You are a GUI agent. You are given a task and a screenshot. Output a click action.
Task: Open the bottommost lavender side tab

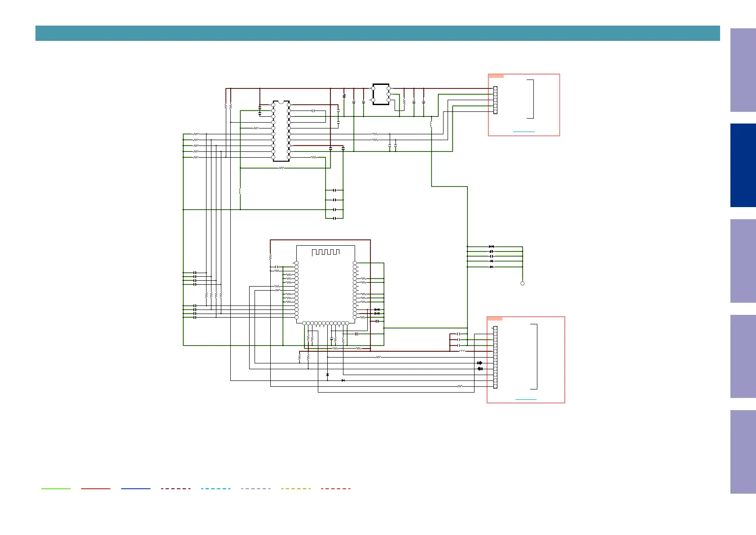pyautogui.click(x=743, y=452)
